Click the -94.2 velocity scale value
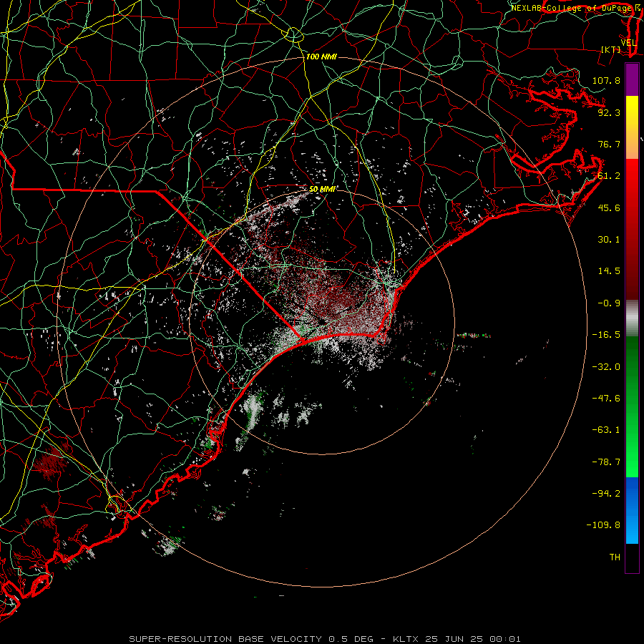 pyautogui.click(x=606, y=493)
